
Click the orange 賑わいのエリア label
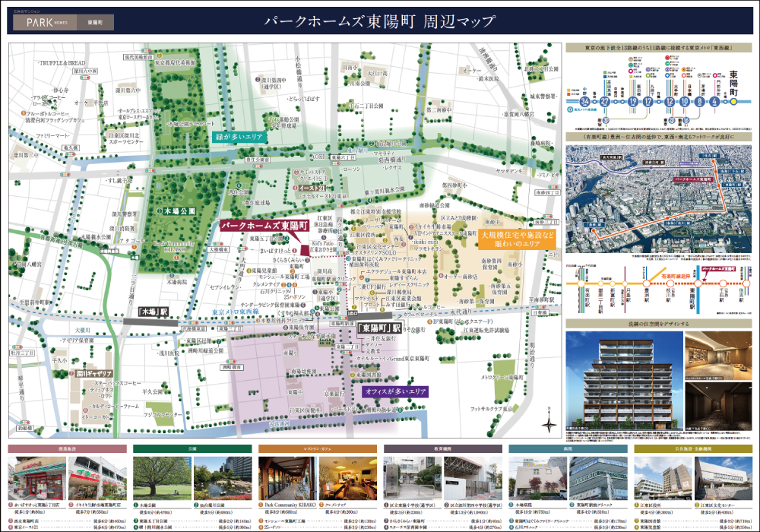(x=518, y=240)
